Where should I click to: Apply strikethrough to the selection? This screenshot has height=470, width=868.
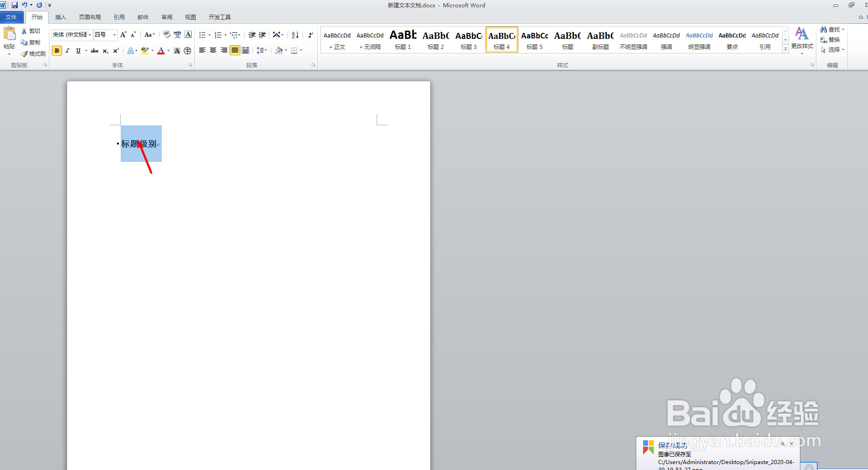(x=94, y=51)
